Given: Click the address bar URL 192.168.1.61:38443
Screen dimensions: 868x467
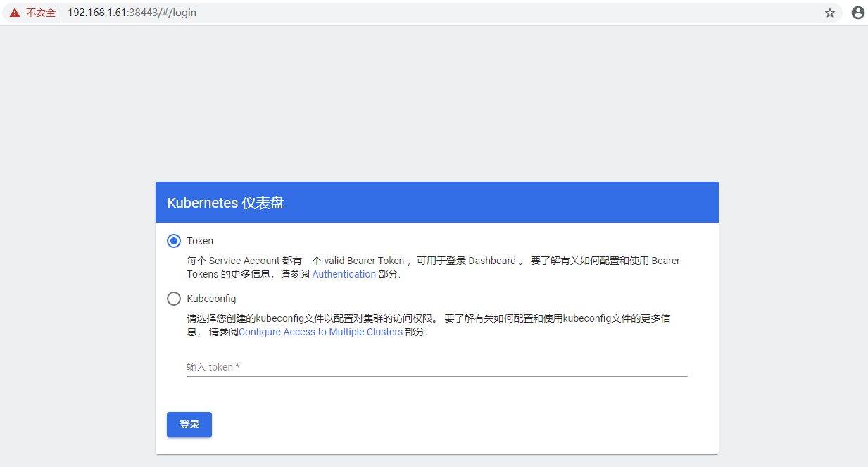Looking at the screenshot, I should tap(132, 13).
